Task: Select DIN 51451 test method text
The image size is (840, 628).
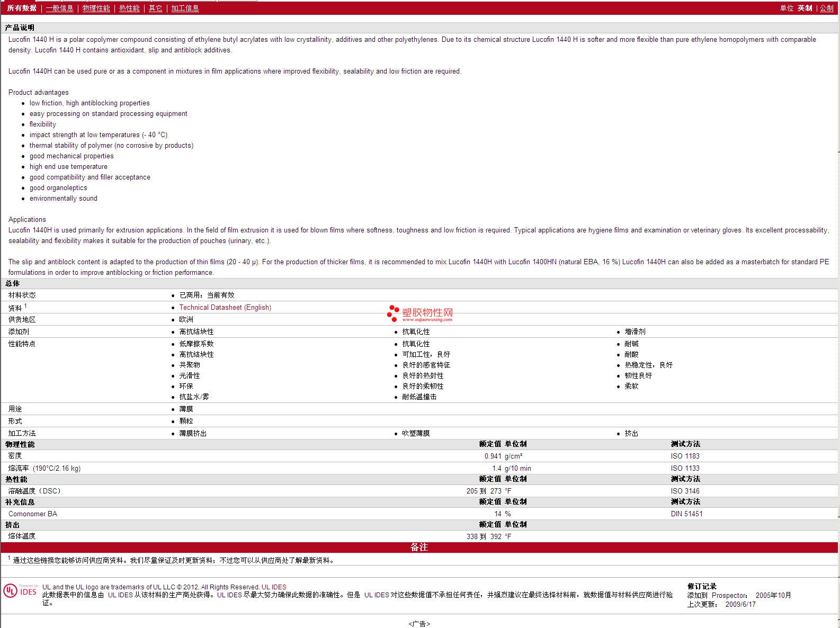Action: pos(686,514)
